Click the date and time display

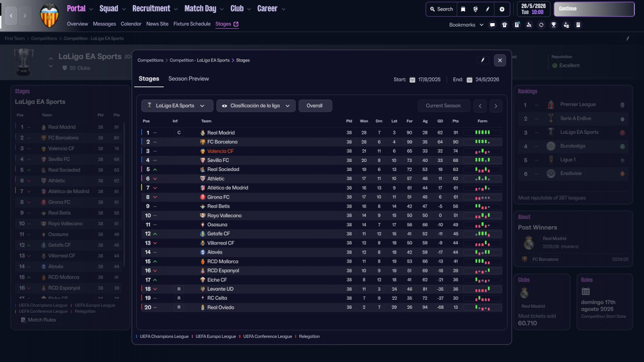click(x=533, y=9)
